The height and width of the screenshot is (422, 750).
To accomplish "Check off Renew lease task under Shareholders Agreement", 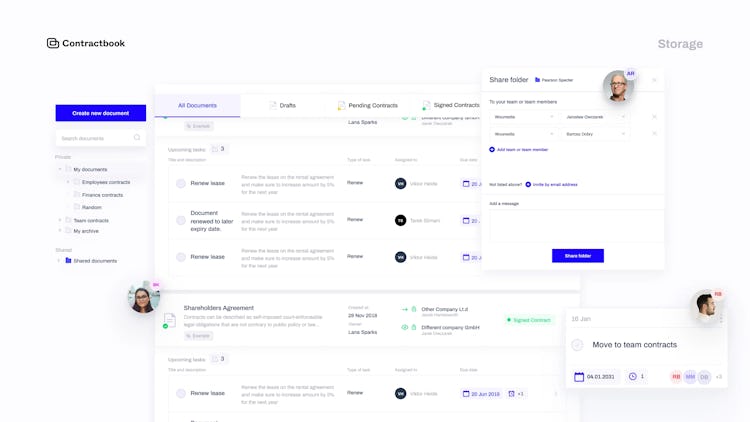I will (x=181, y=393).
